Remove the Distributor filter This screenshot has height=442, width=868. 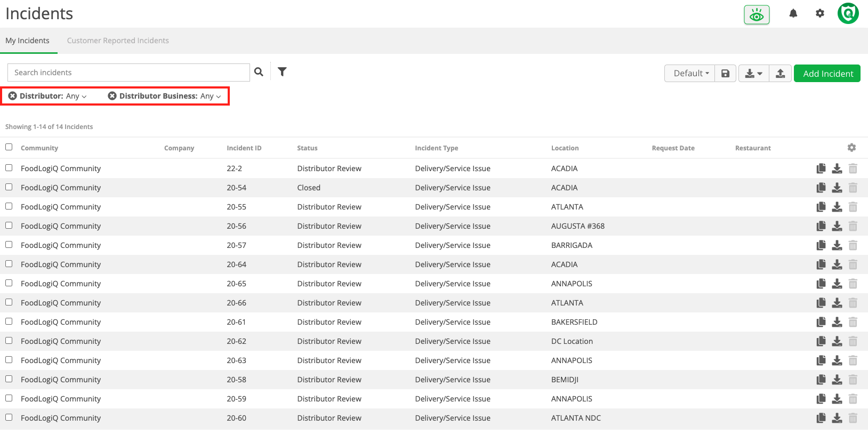(x=12, y=96)
